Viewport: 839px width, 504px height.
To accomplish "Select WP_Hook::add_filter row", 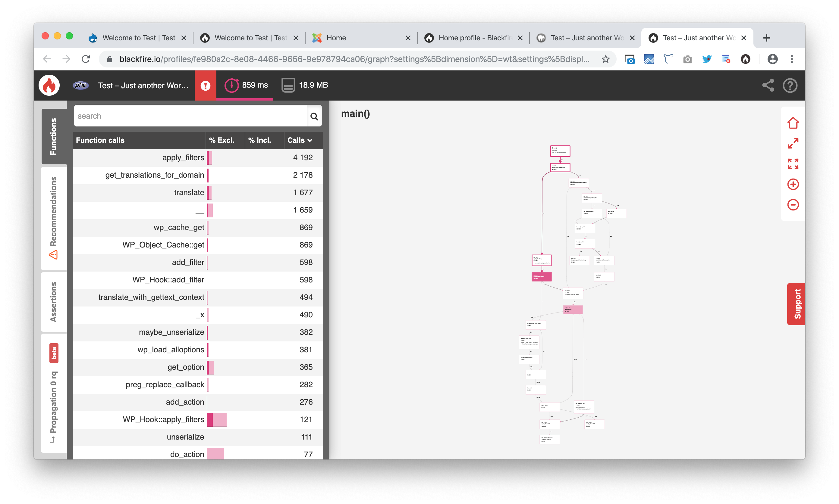I will [198, 280].
